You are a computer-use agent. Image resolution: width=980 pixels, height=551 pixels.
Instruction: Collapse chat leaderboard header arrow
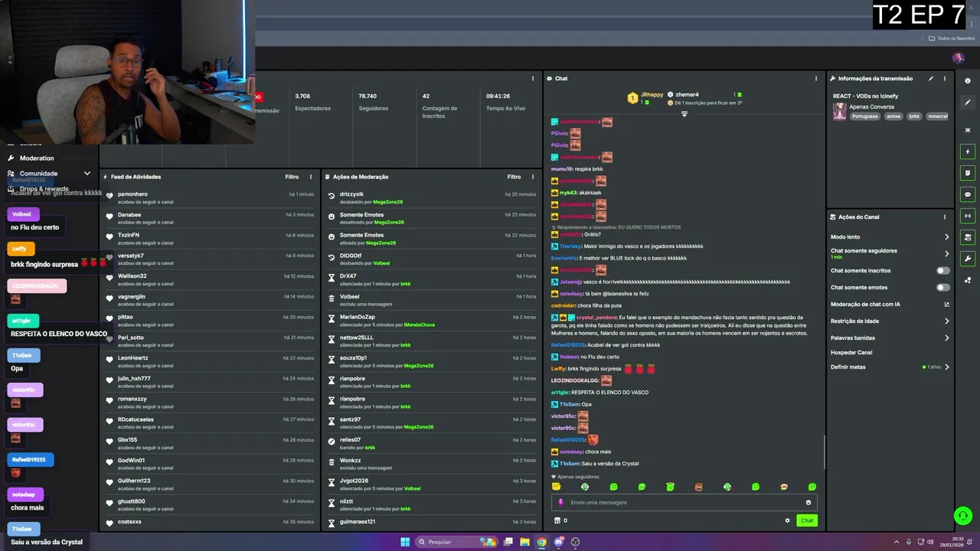[x=684, y=114]
